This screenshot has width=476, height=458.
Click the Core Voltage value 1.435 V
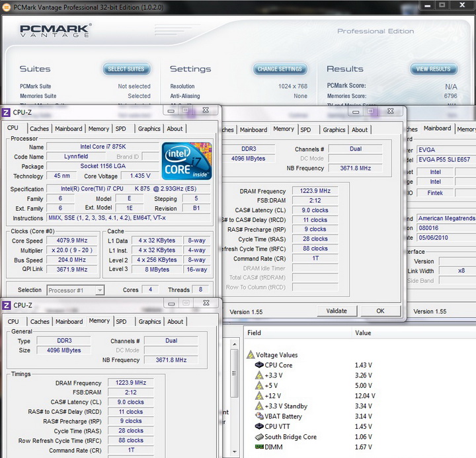click(140, 176)
